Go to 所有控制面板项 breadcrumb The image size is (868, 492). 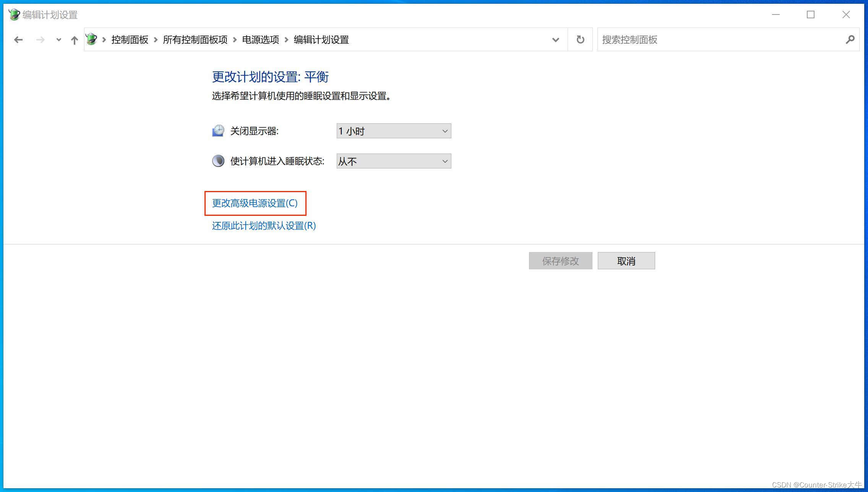pos(195,40)
